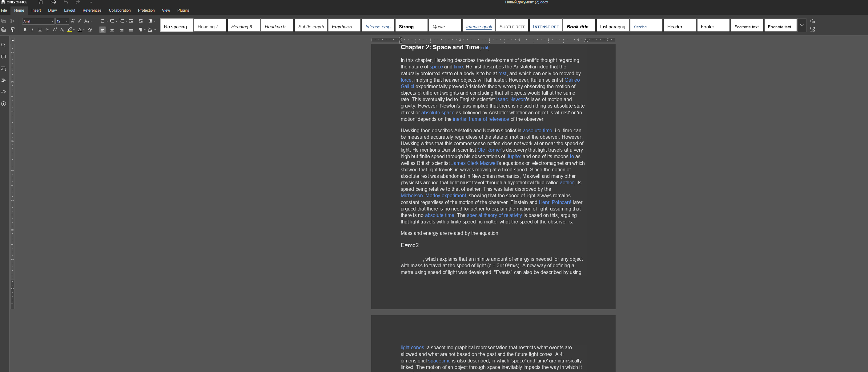Justify the paragraph text
Viewport: 868px width, 372px height.
tap(131, 30)
